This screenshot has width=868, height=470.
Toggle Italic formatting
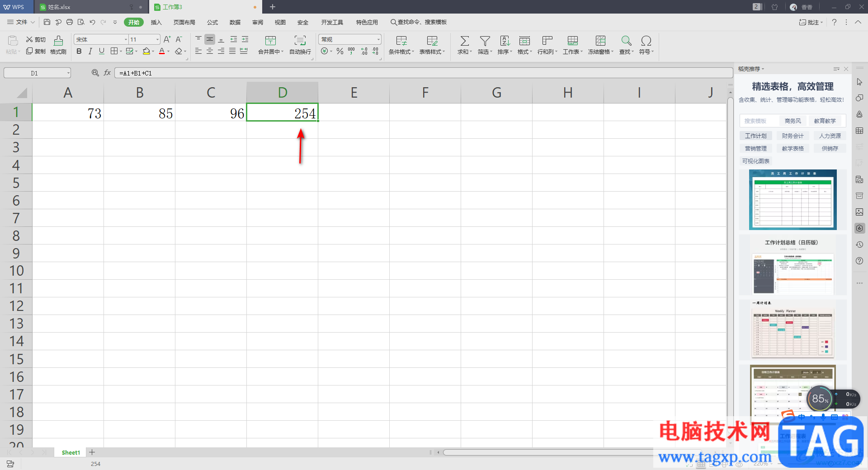[90, 51]
